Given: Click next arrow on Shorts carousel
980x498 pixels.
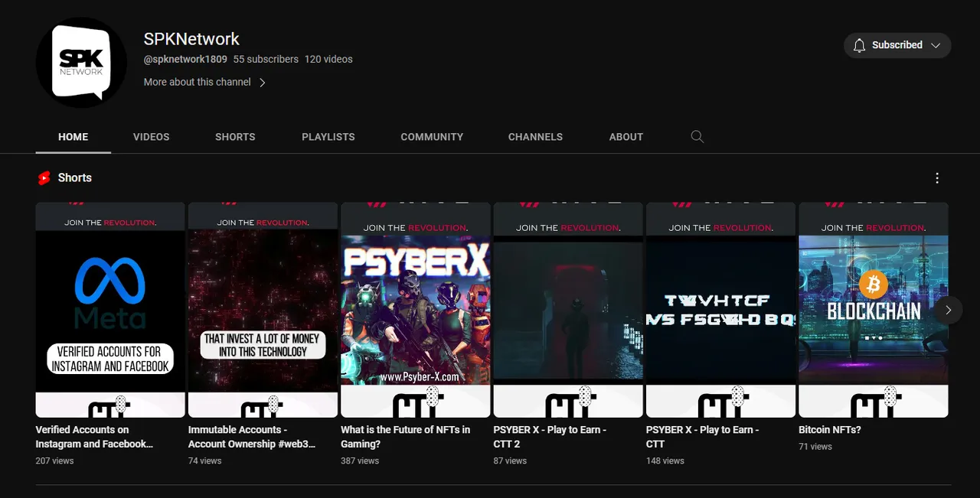Looking at the screenshot, I should [x=948, y=310].
